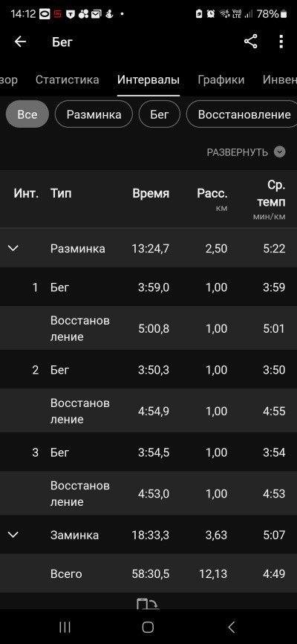
Task: Select the Всего totals row
Action: click(148, 573)
